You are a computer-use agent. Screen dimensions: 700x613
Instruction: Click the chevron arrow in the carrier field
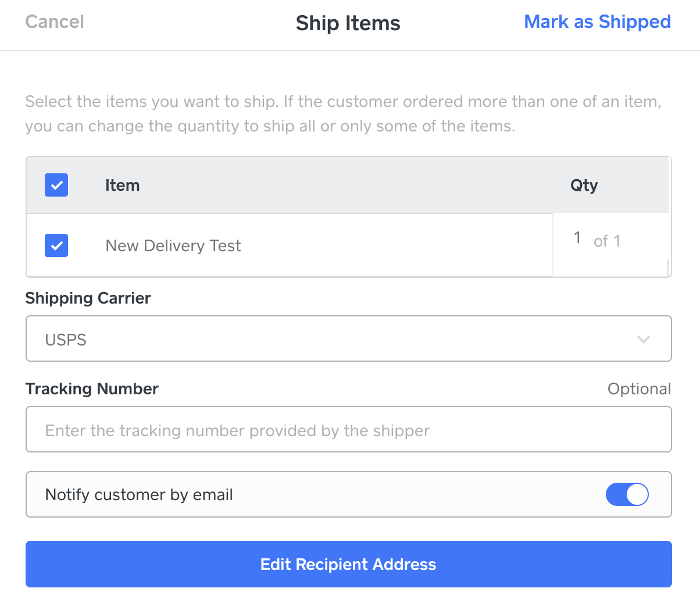tap(643, 339)
